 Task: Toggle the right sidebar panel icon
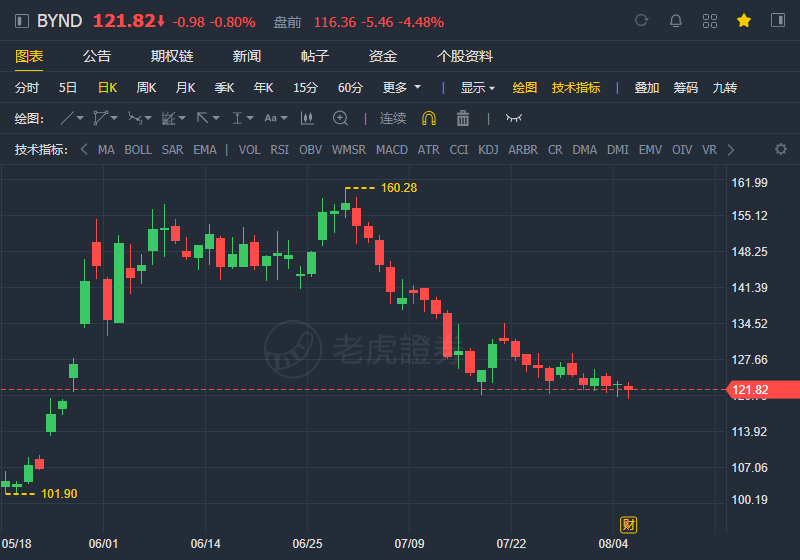coord(778,20)
